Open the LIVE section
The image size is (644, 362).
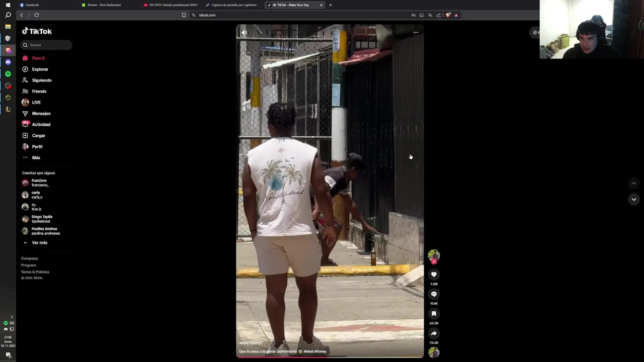point(31,103)
